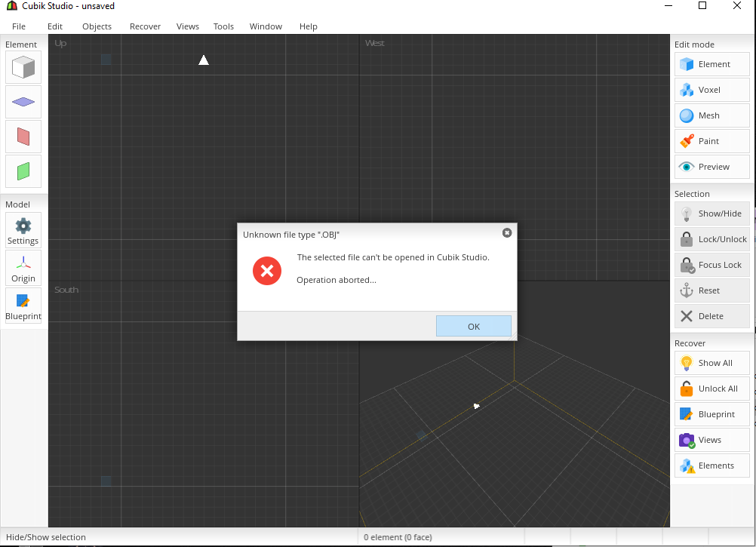Viewport: 756px width, 547px height.
Task: Click the white triangle marker in Up view
Action: coord(204,60)
